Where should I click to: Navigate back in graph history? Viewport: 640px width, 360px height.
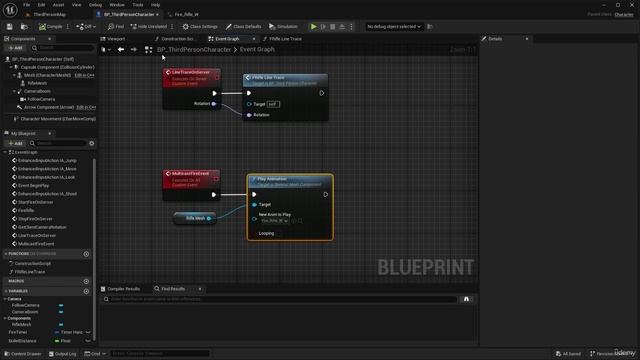point(121,49)
